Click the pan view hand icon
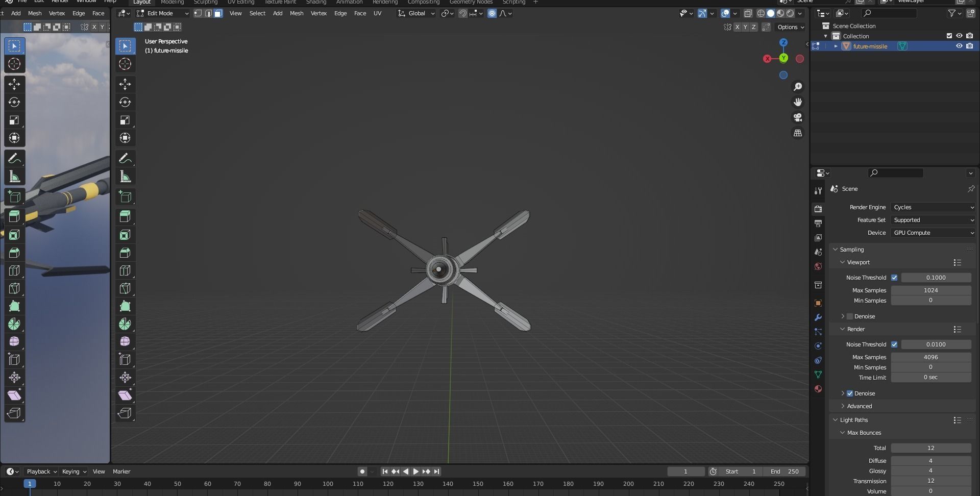 [x=798, y=102]
